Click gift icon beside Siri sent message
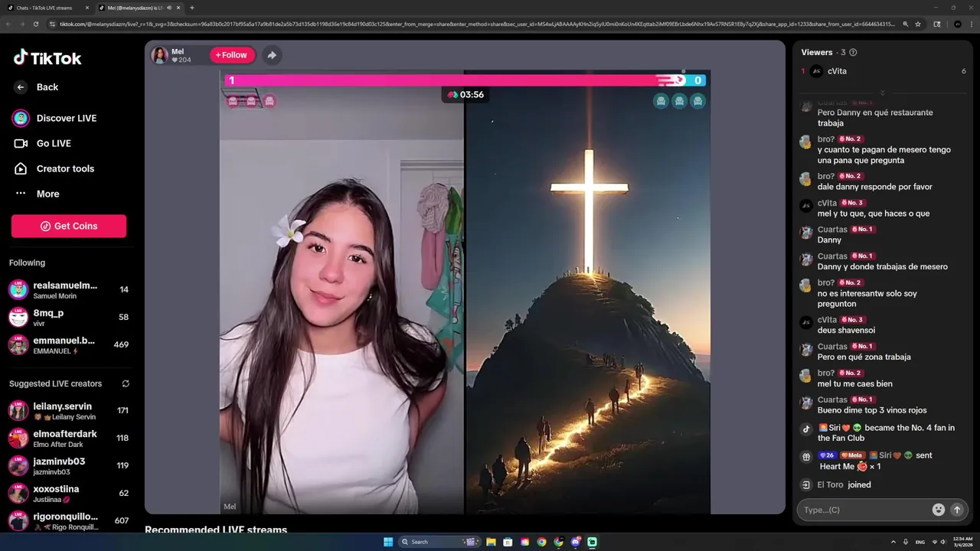Viewport: 980px width, 551px height. pyautogui.click(x=805, y=457)
